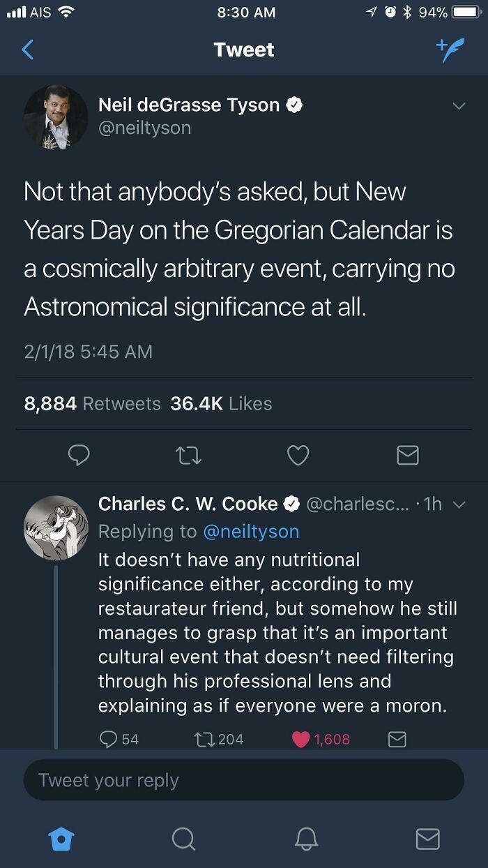Go to the Home tab

(61, 839)
